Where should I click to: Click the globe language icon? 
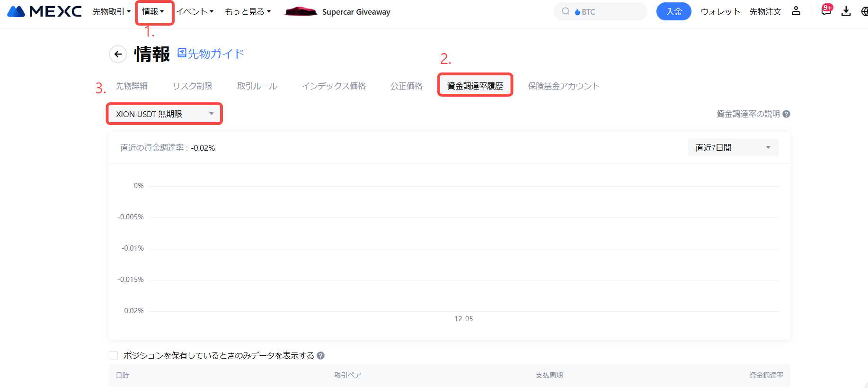click(x=864, y=11)
